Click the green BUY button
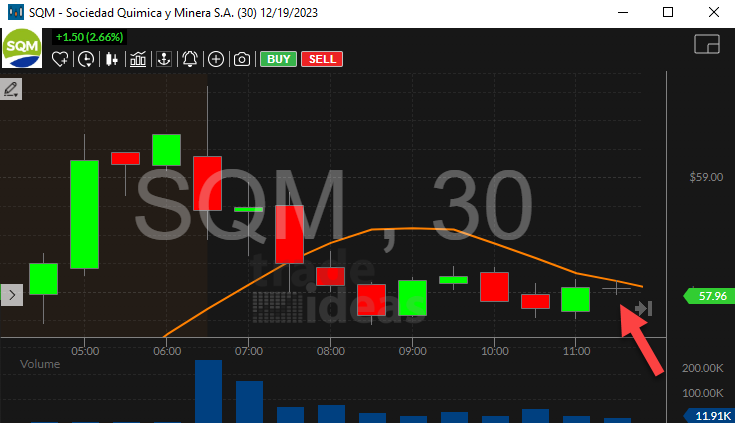 pos(278,59)
